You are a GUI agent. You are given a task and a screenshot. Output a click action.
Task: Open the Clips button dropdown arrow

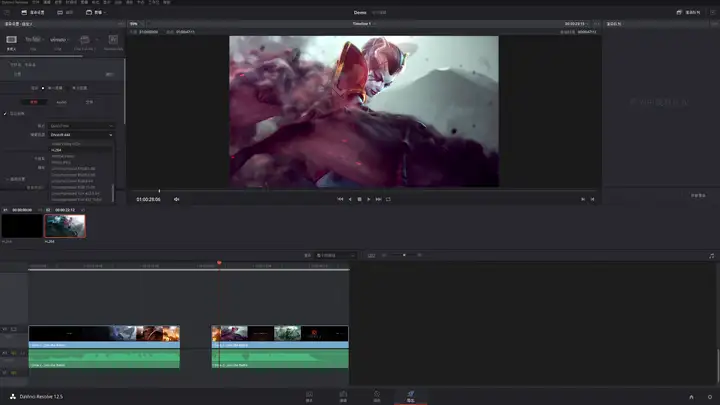pos(105,12)
